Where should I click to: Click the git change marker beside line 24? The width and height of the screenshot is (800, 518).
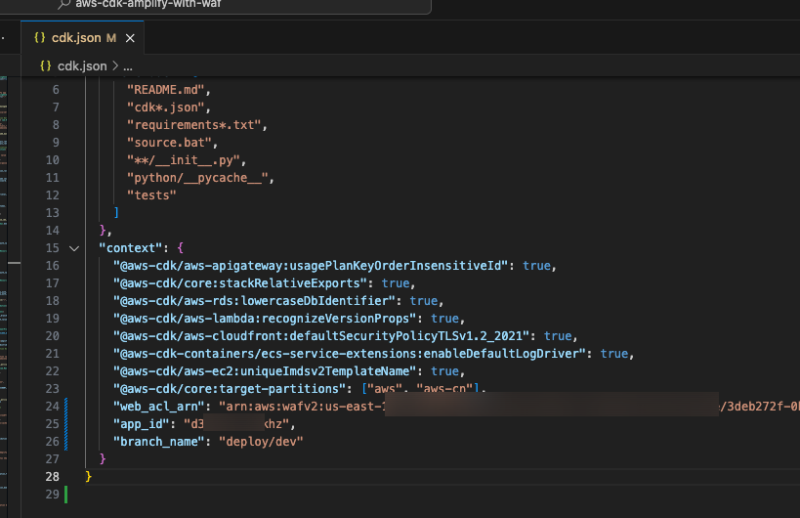(67, 407)
